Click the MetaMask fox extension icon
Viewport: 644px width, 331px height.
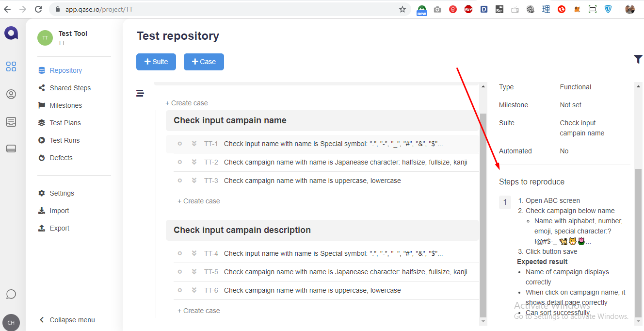coord(577,9)
